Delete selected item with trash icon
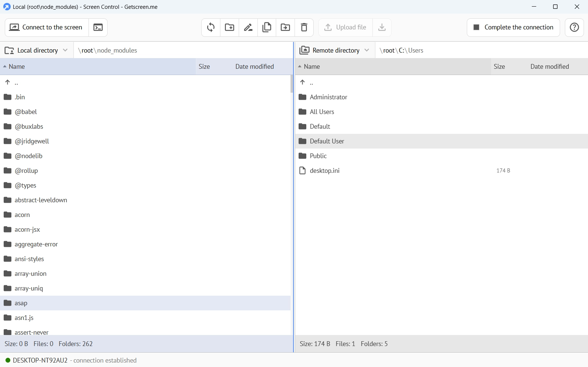 pyautogui.click(x=304, y=27)
